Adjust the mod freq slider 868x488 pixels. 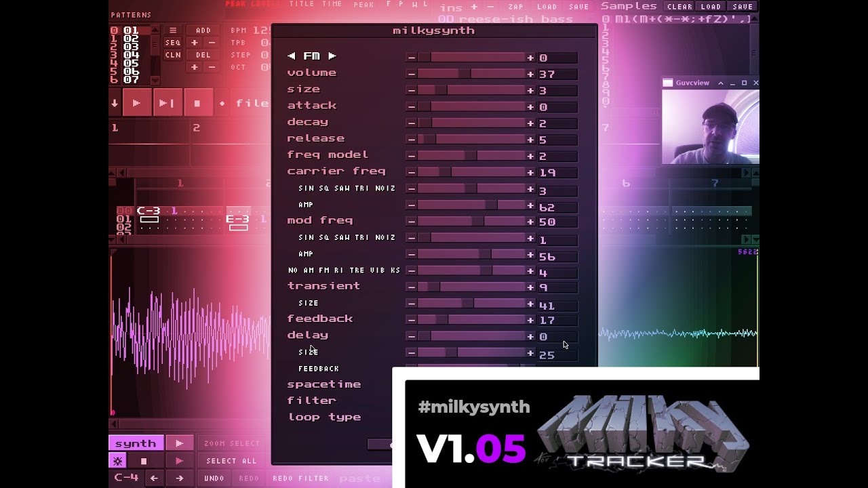click(x=471, y=222)
